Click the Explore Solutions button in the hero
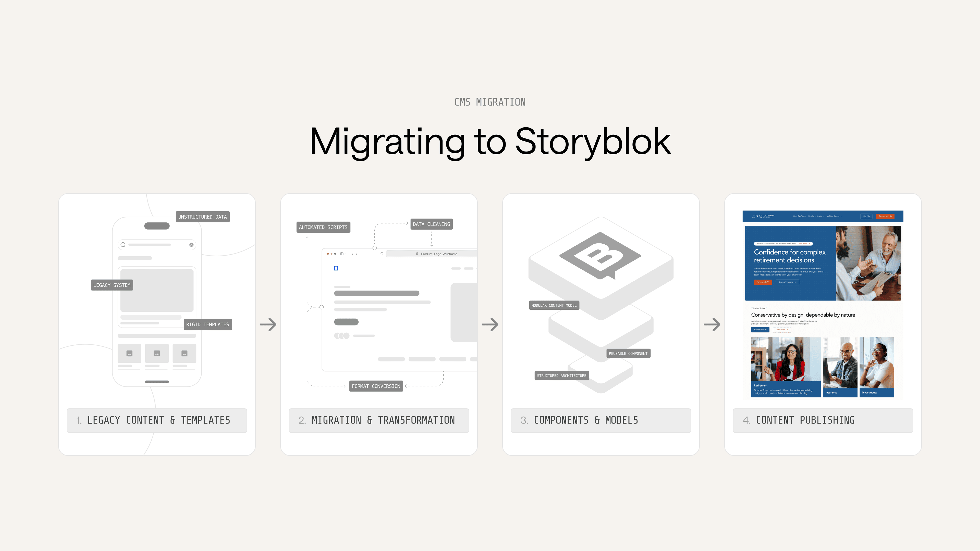Viewport: 980px width, 551px height. click(787, 282)
